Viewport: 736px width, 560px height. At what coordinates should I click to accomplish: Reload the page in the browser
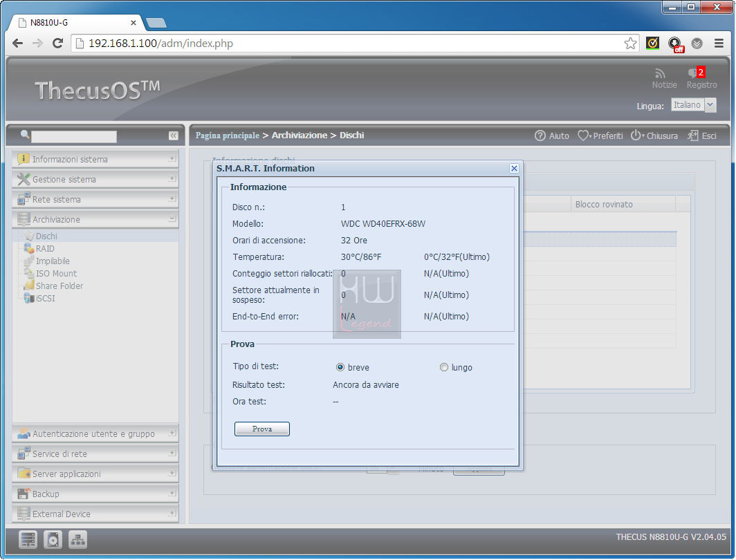click(57, 44)
